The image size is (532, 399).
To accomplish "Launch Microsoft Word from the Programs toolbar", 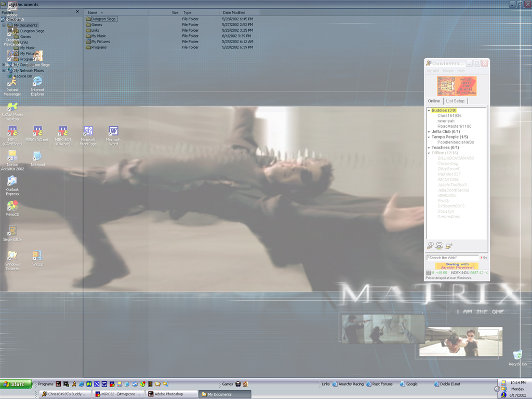I will click(104, 384).
